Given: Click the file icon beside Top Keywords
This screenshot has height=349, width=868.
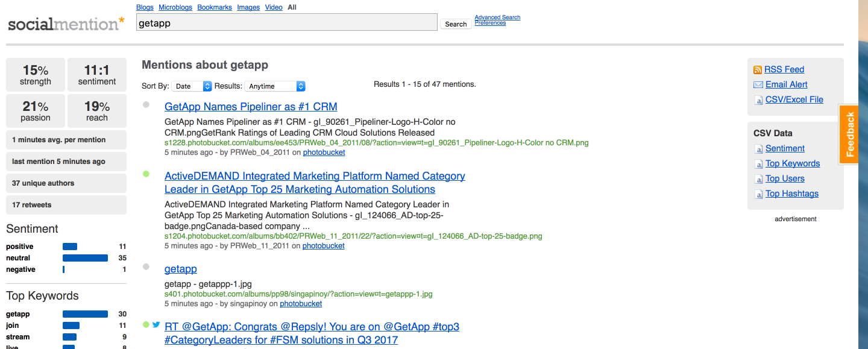Looking at the screenshot, I should (x=759, y=164).
